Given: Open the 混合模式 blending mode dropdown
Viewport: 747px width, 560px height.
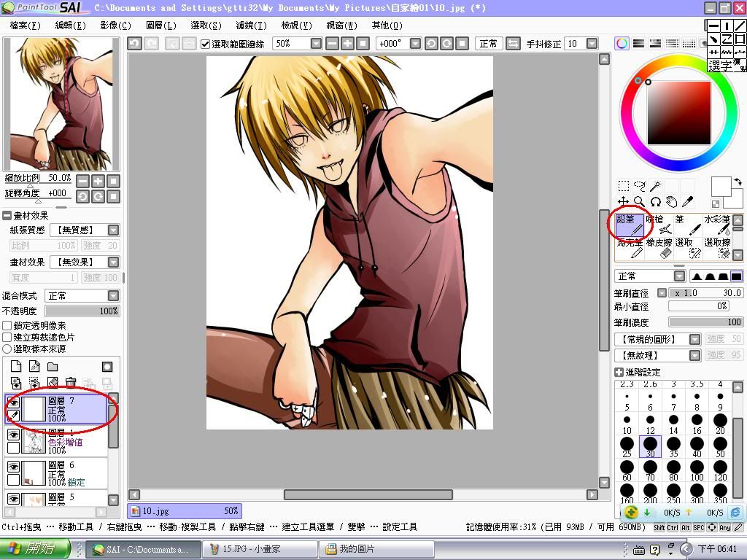Looking at the screenshot, I should [113, 296].
